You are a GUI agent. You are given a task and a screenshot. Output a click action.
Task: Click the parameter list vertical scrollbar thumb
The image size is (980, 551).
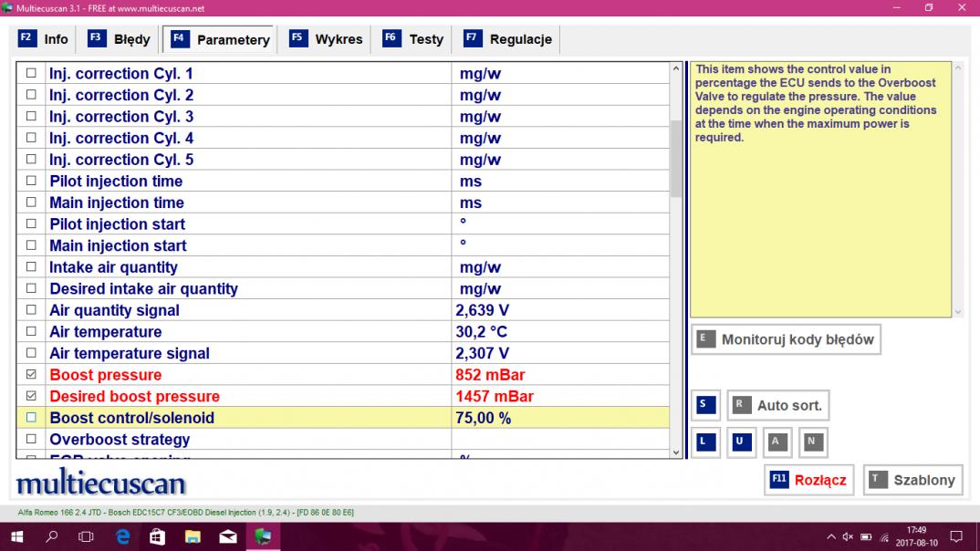(676, 160)
